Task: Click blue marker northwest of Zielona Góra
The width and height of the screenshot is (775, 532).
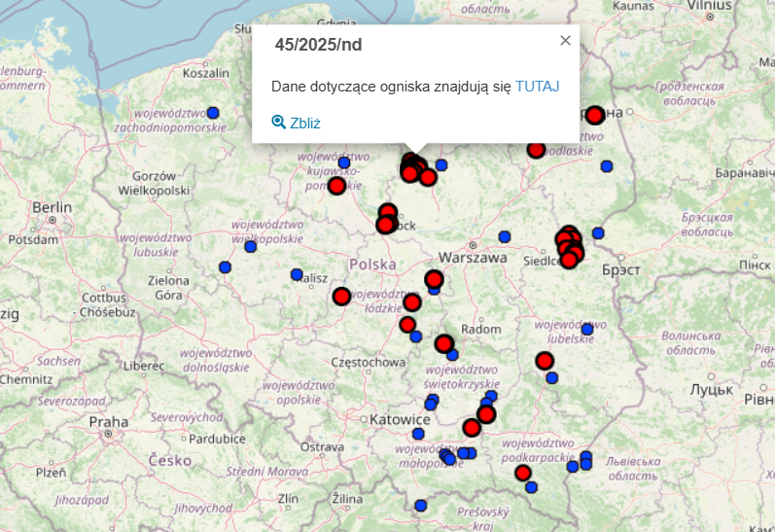Action: coord(225,267)
